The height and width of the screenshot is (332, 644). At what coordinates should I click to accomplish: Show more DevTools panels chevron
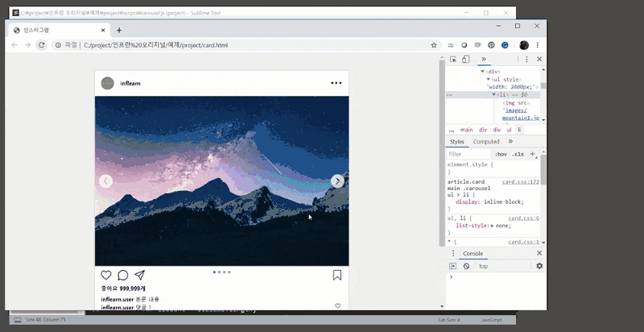(484, 59)
